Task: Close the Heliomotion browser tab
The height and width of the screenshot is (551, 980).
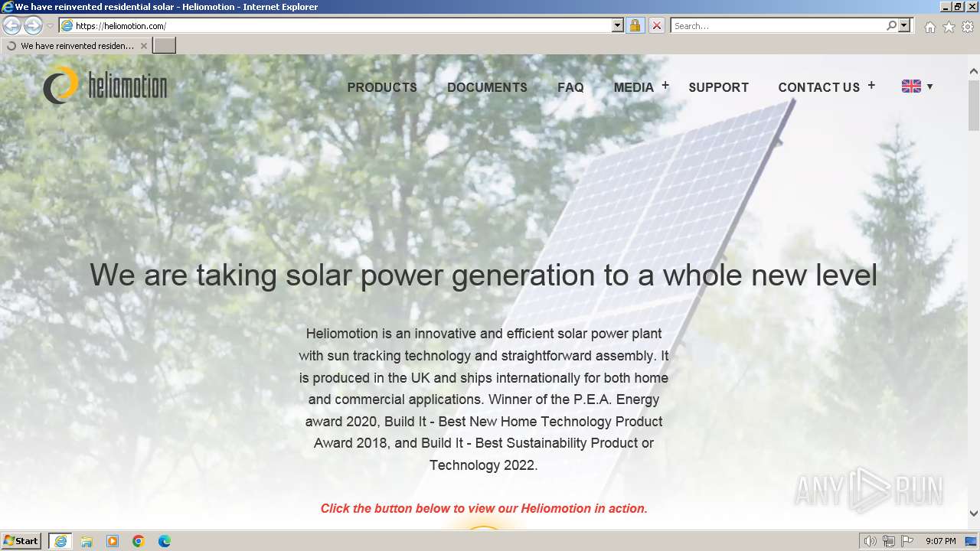Action: coord(144,46)
